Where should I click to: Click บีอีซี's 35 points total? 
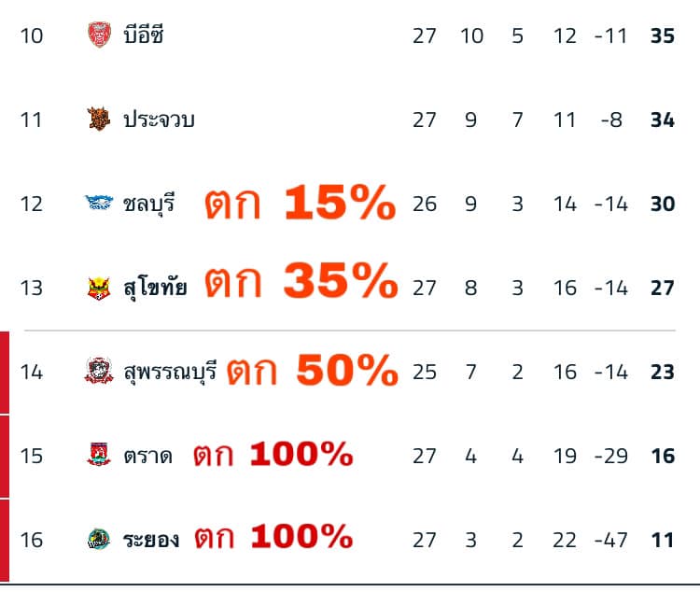click(663, 35)
